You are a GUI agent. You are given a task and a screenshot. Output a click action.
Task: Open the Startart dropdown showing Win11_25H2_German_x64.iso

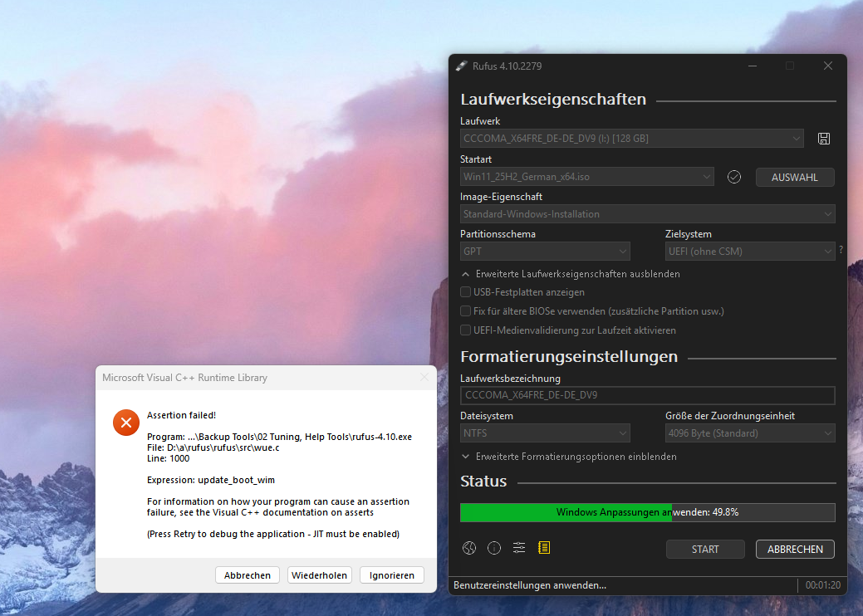click(x=586, y=177)
